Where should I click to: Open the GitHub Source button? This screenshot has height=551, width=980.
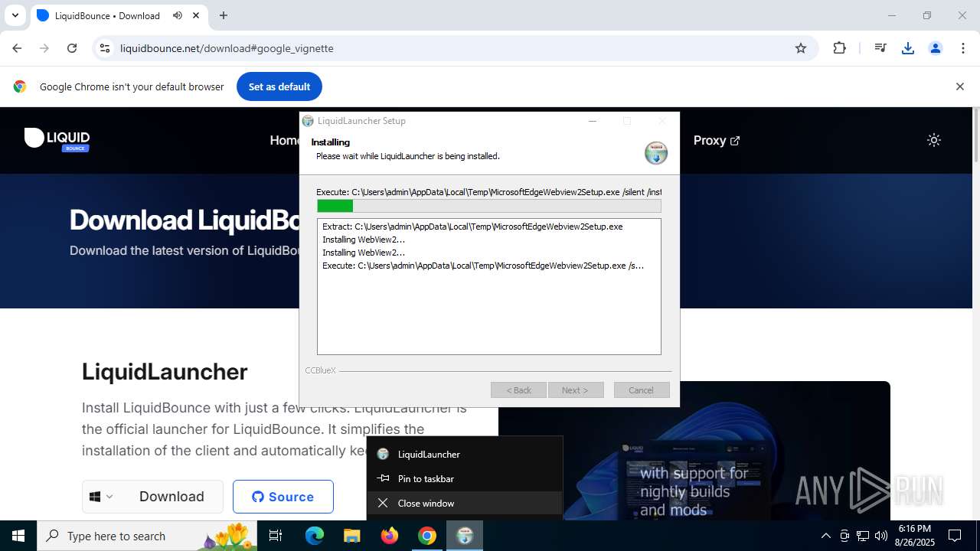(283, 497)
